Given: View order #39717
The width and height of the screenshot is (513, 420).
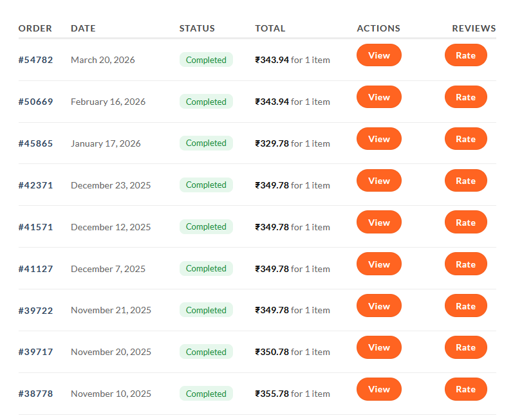Looking at the screenshot, I should (x=378, y=347).
